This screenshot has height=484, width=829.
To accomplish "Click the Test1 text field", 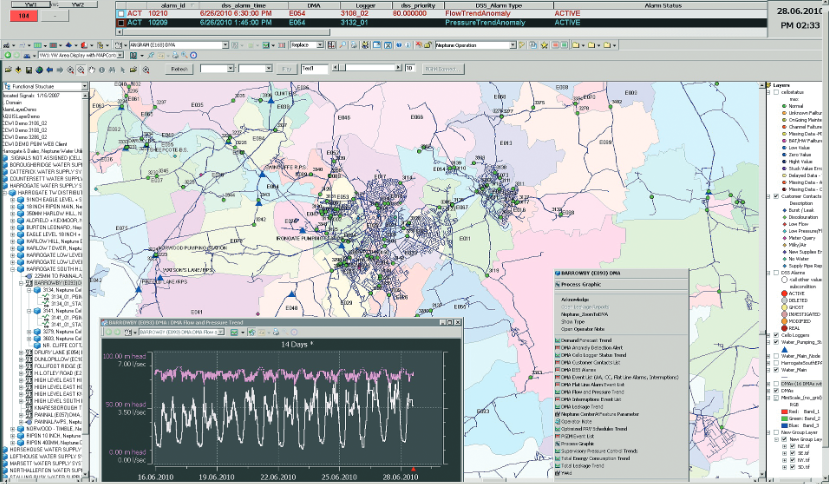I will 314,69.
